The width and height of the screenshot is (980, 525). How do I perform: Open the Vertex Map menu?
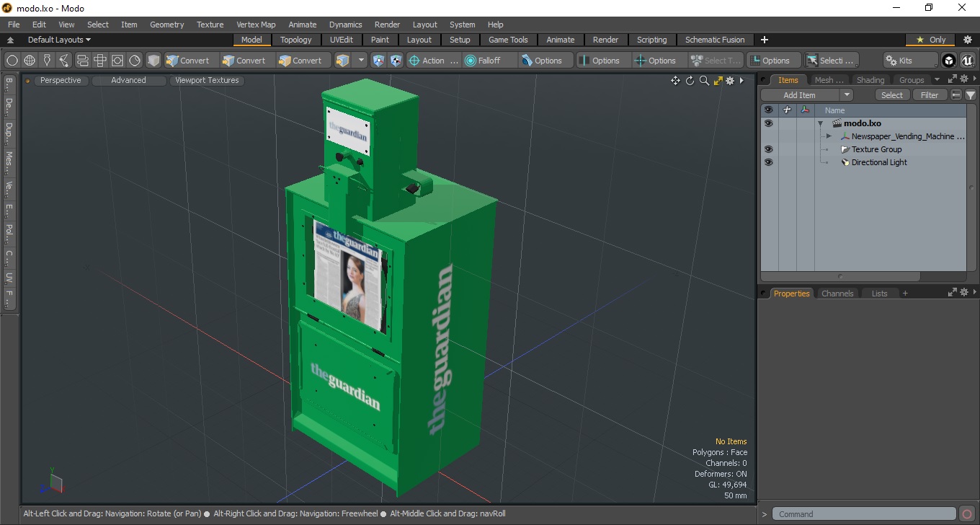coord(256,25)
